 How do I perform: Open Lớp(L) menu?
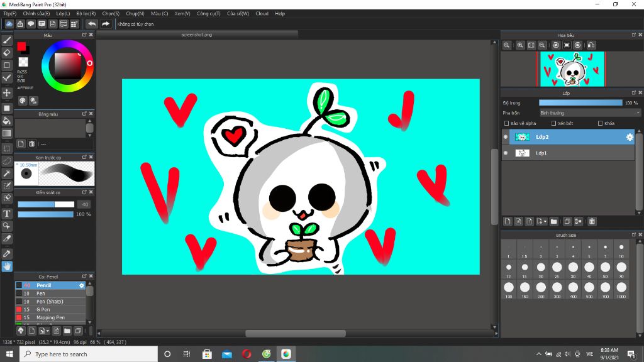click(x=63, y=14)
